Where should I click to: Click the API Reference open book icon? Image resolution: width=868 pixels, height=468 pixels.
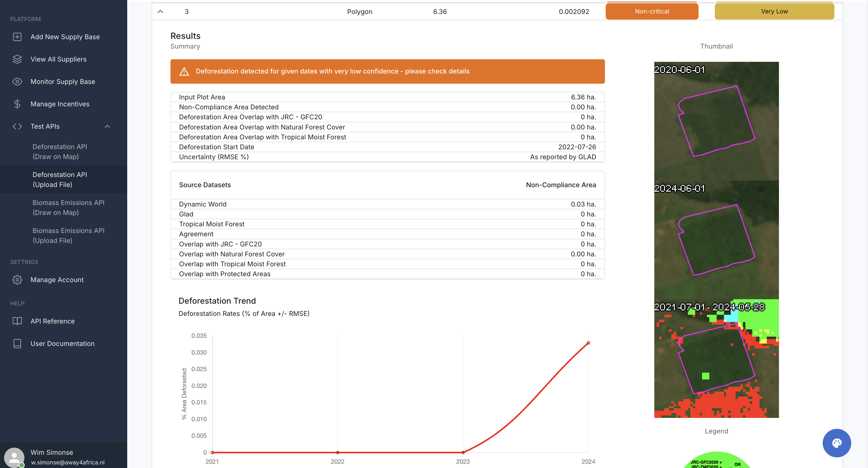(17, 321)
